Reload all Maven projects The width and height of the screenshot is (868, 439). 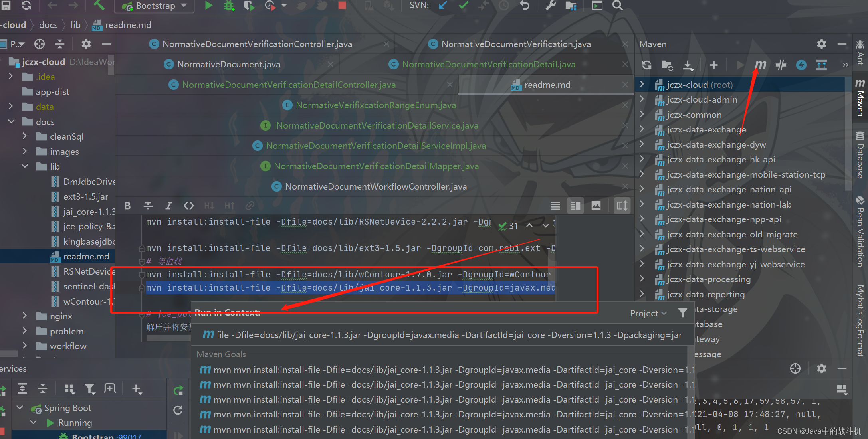[x=647, y=65]
